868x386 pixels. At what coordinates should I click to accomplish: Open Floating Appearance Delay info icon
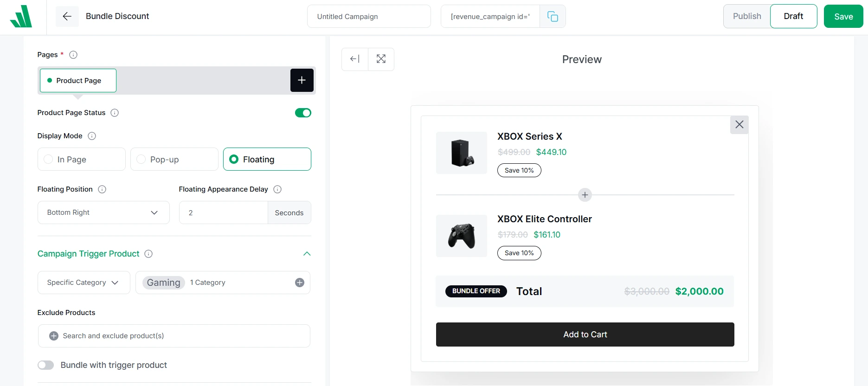tap(277, 189)
